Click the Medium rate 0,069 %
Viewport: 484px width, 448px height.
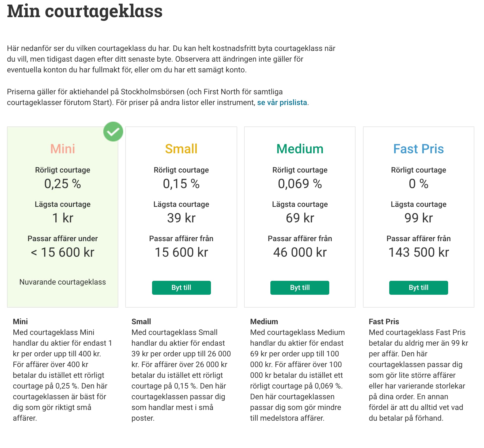click(300, 184)
